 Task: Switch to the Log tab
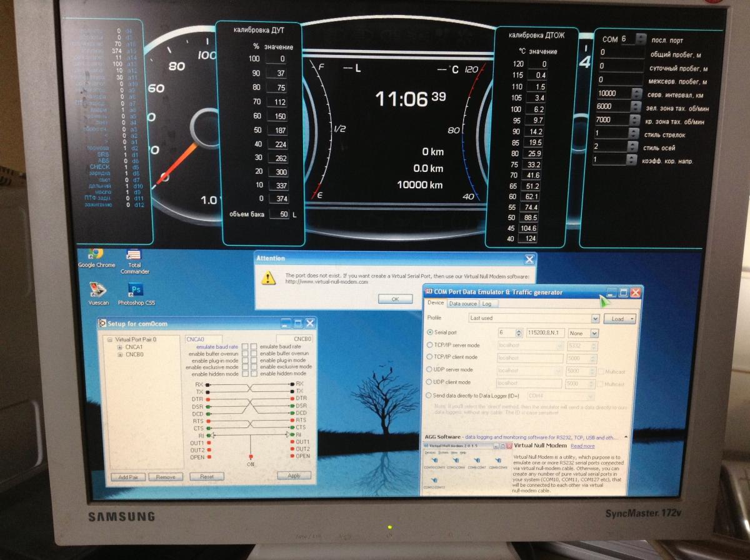pyautogui.click(x=487, y=304)
